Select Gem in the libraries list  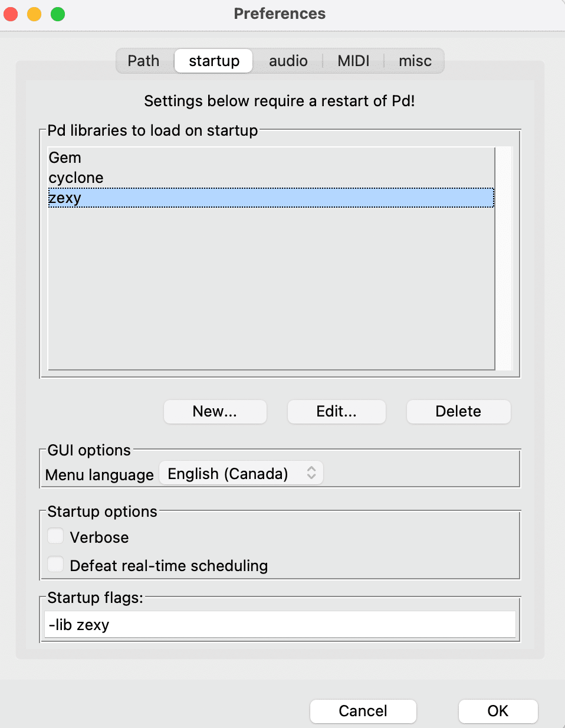[x=65, y=158]
